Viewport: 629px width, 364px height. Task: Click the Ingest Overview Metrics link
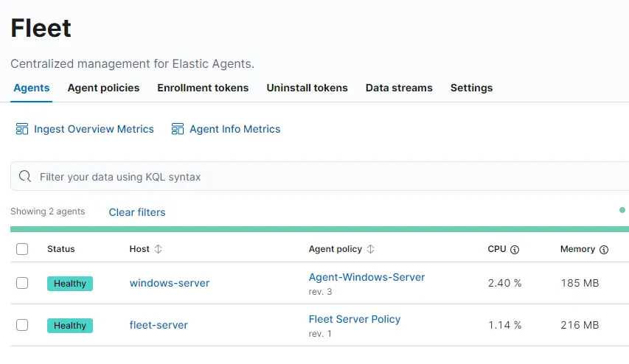pyautogui.click(x=94, y=129)
